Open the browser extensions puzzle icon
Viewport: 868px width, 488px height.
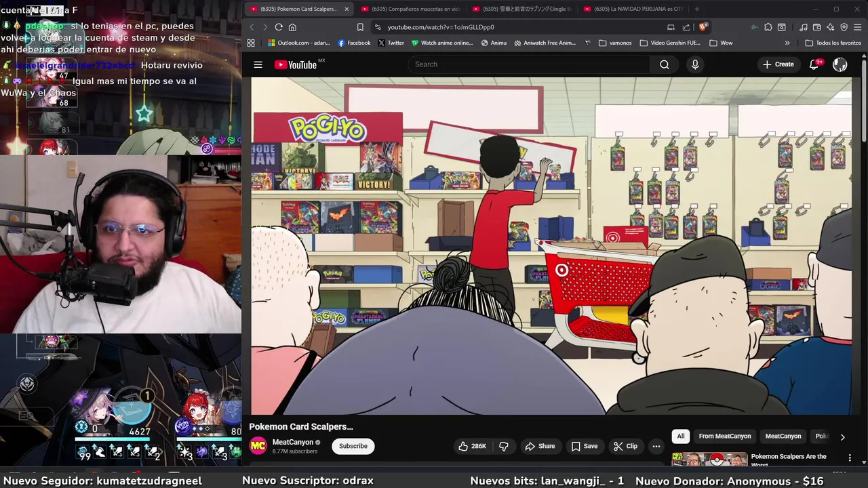[x=768, y=27]
